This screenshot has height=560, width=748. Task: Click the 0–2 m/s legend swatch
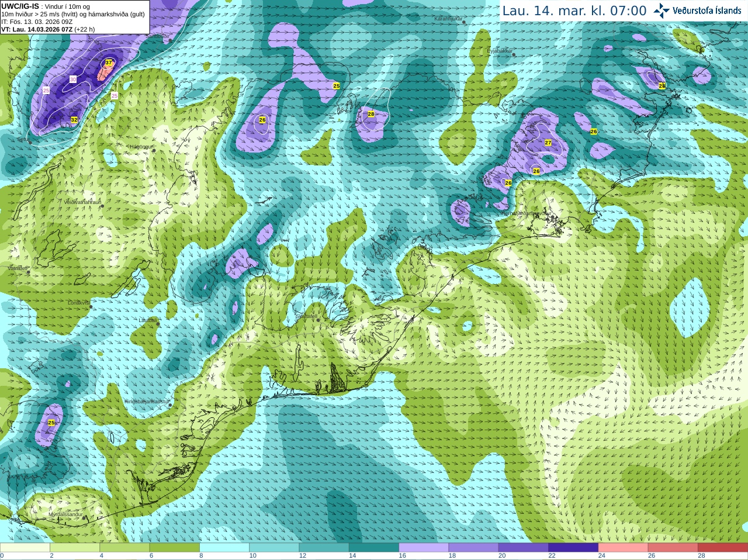[x=25, y=548]
